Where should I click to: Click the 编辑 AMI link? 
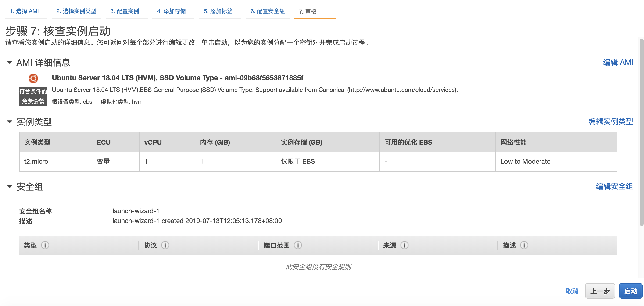(x=618, y=62)
